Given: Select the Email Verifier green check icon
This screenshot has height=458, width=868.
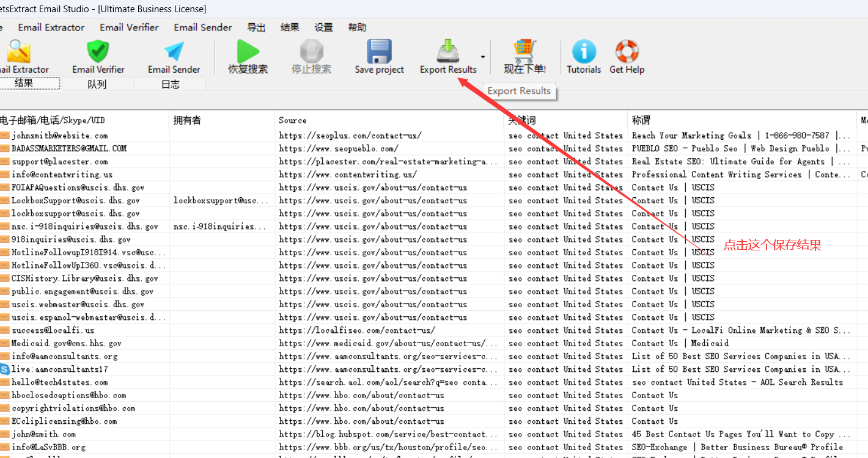Looking at the screenshot, I should 98,49.
